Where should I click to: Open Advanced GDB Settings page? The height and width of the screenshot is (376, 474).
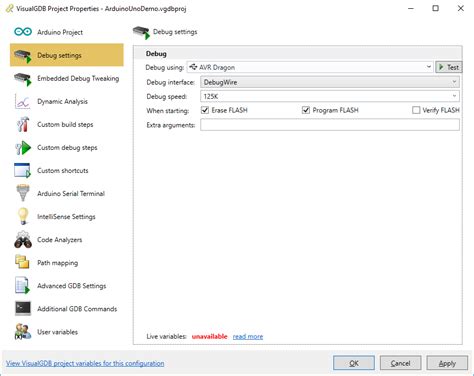click(x=72, y=286)
